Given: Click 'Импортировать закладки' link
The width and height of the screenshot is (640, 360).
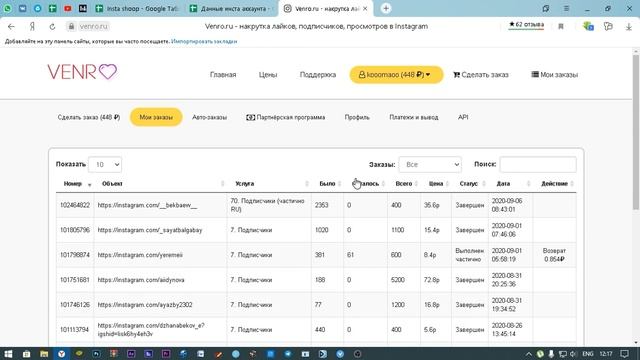Looking at the screenshot, I should [204, 41].
